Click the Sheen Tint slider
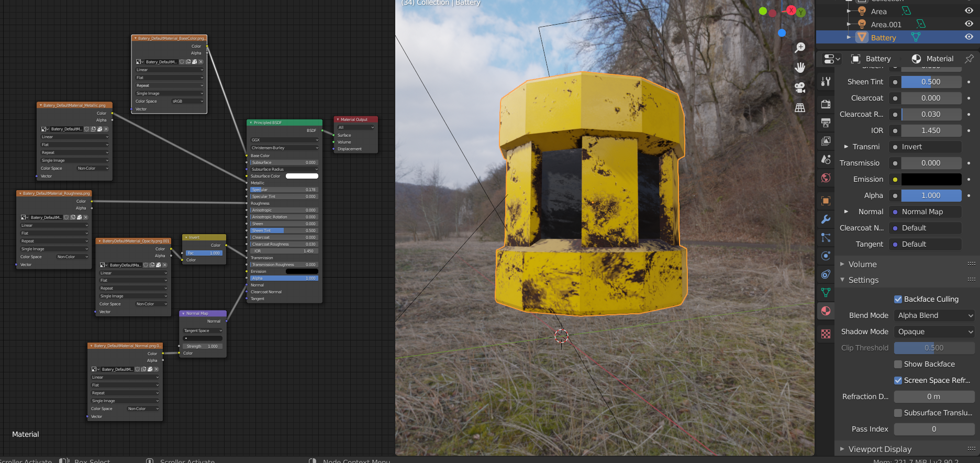Screen dimensions: 980x463 tap(931, 82)
